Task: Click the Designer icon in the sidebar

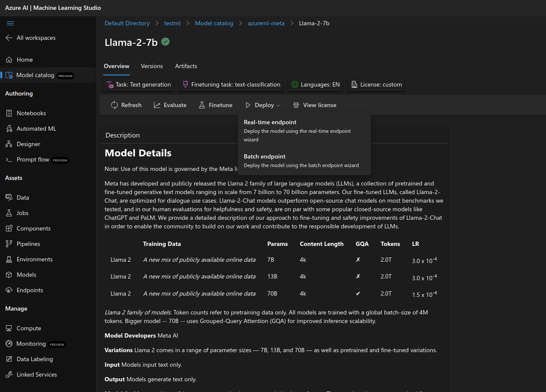Action: pyautogui.click(x=9, y=144)
